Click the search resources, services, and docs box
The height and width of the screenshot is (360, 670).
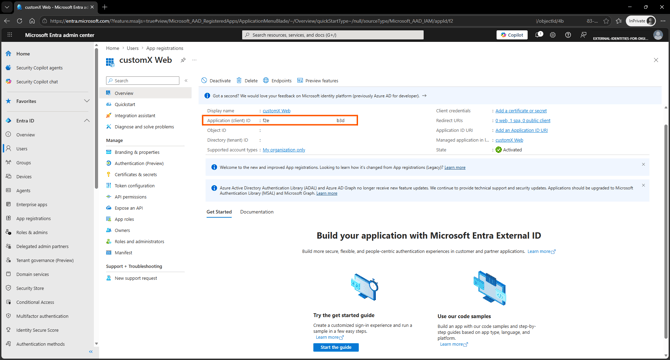333,35
